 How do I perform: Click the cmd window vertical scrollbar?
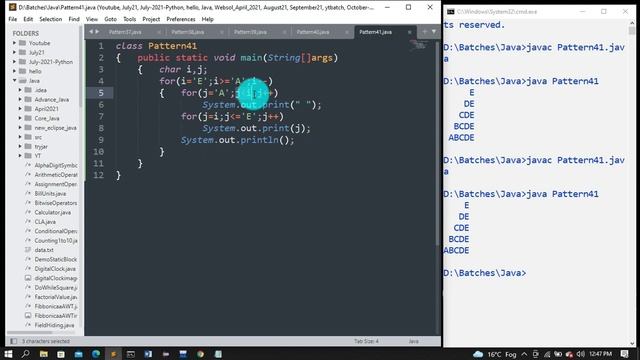[x=632, y=183]
